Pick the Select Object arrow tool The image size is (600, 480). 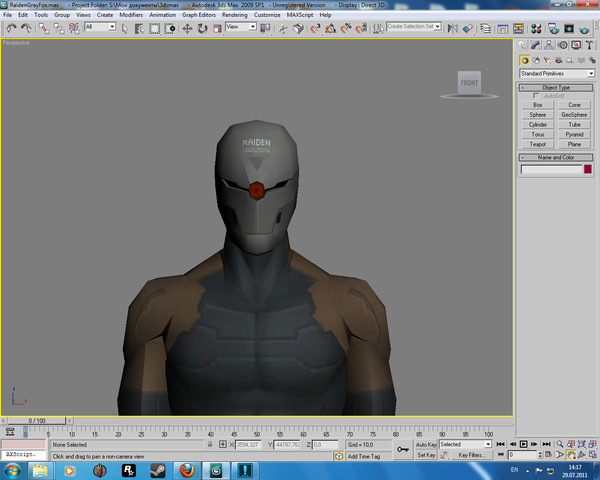(124, 29)
